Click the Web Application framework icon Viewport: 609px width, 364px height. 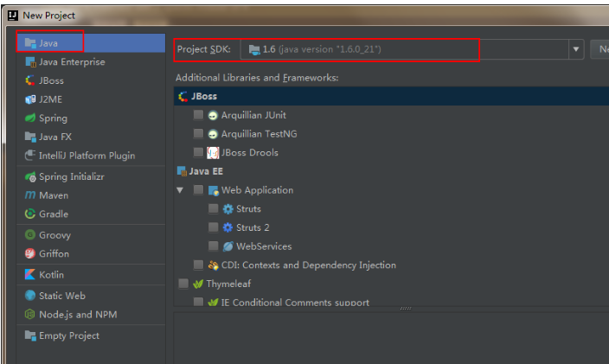pyautogui.click(x=214, y=190)
